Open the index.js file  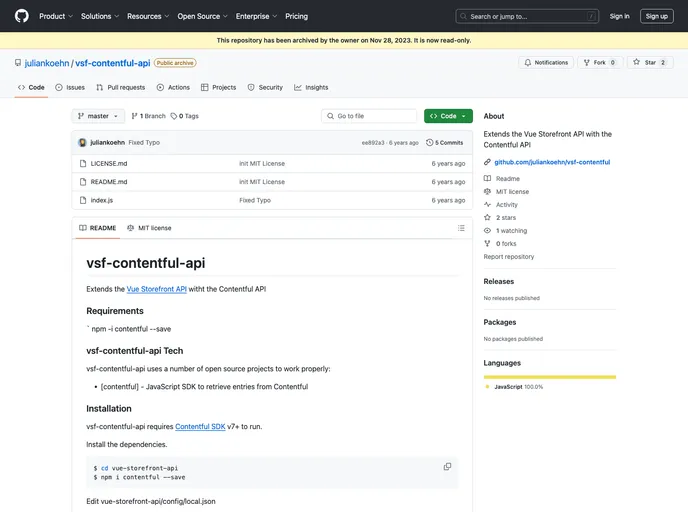(102, 201)
